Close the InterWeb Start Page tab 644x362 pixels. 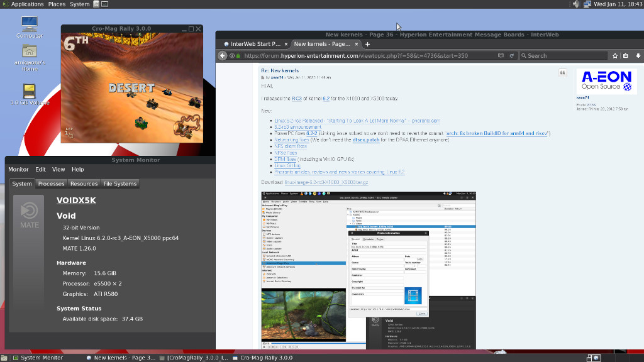point(286,44)
